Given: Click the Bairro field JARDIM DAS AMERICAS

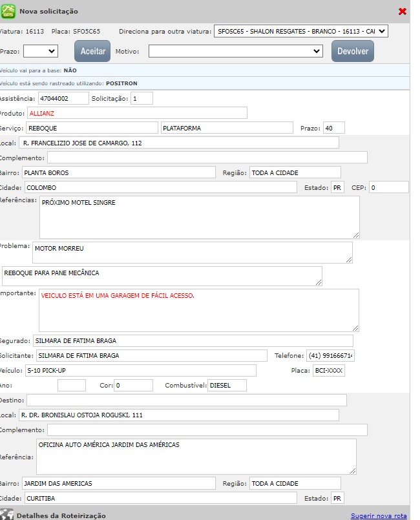Looking at the screenshot, I should (119, 483).
